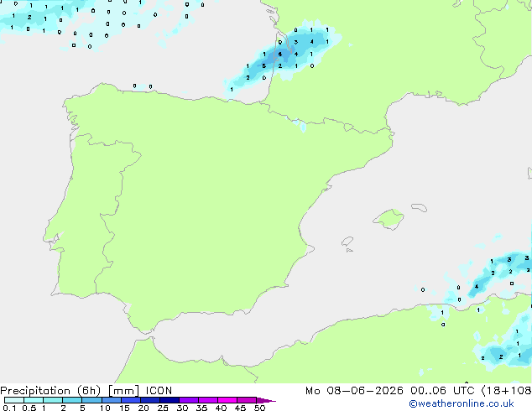Screen dimensions: 532x411
Task: Open the weatheronline.co.uk copyright link
Action: coord(462,403)
